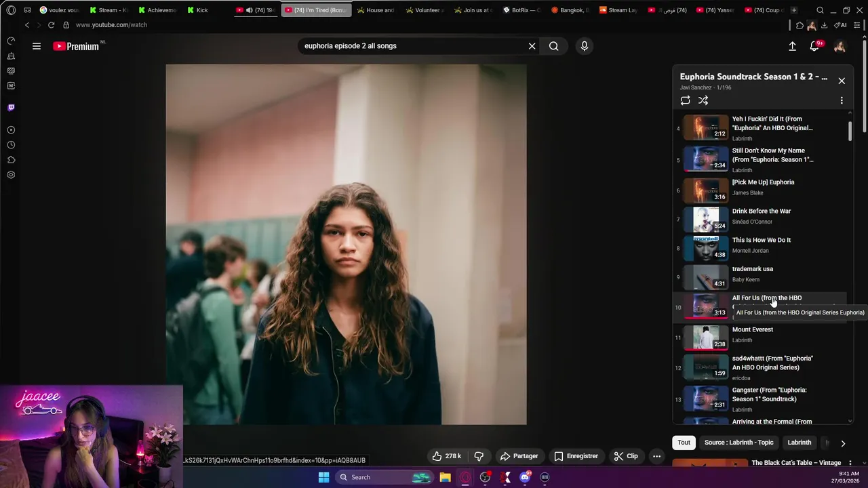
Task: Toggle playlist loop
Action: pyautogui.click(x=686, y=100)
